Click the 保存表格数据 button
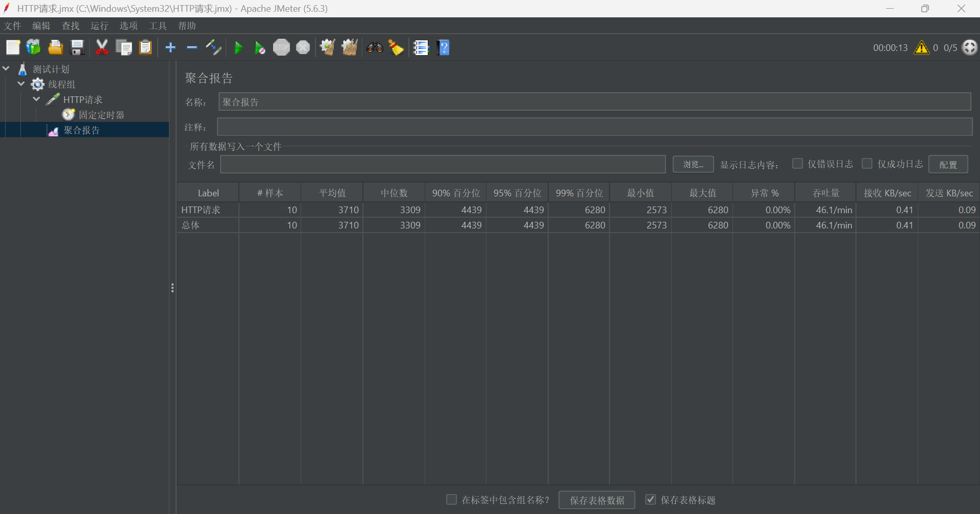The width and height of the screenshot is (980, 514). click(x=596, y=500)
